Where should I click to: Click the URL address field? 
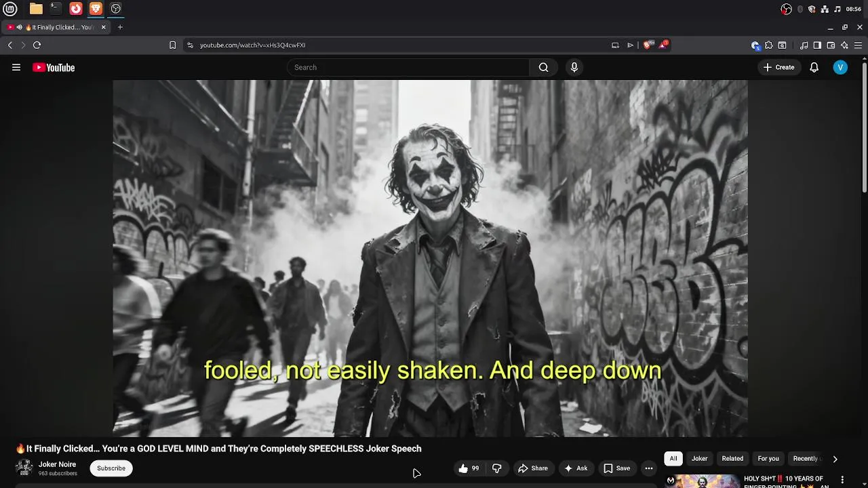pos(400,45)
